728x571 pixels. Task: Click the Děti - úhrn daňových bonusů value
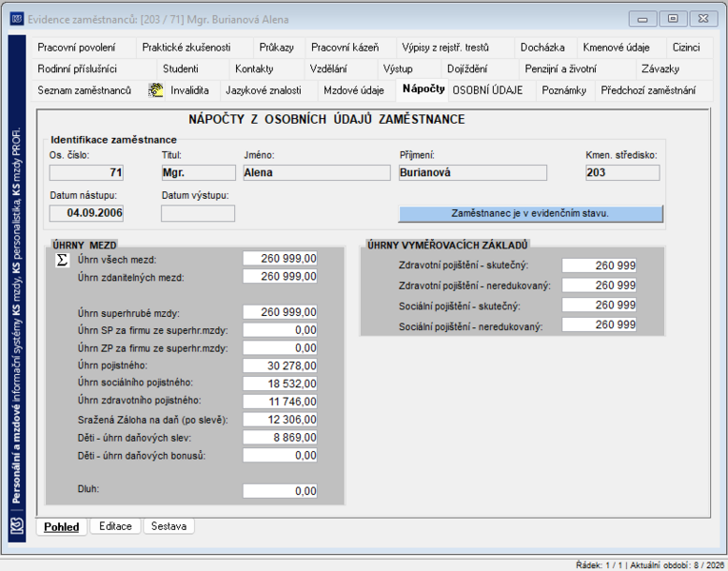pyautogui.click(x=280, y=456)
